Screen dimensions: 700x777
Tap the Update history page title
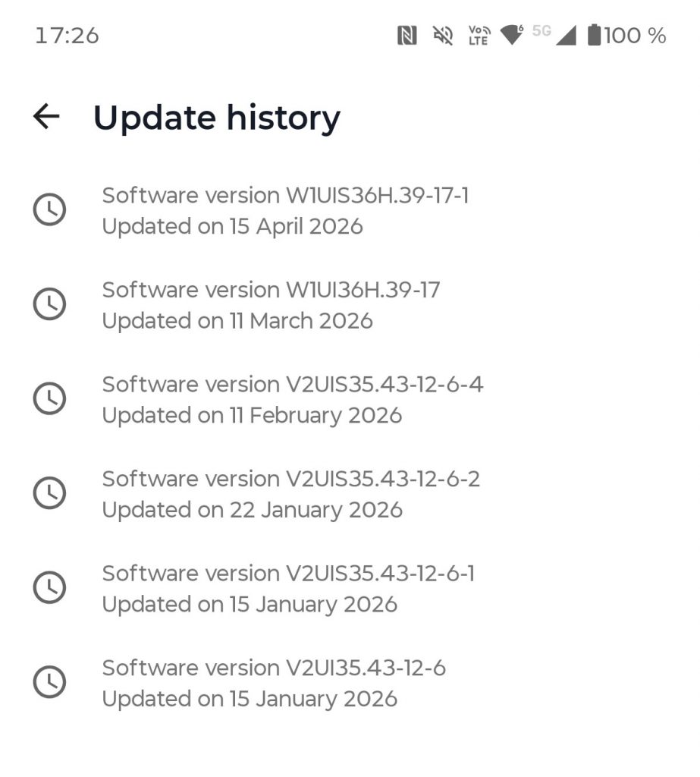[x=216, y=118]
